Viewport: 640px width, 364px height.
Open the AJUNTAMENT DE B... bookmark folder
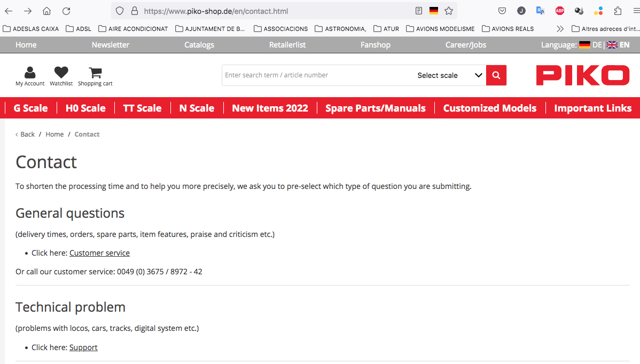pyautogui.click(x=210, y=29)
